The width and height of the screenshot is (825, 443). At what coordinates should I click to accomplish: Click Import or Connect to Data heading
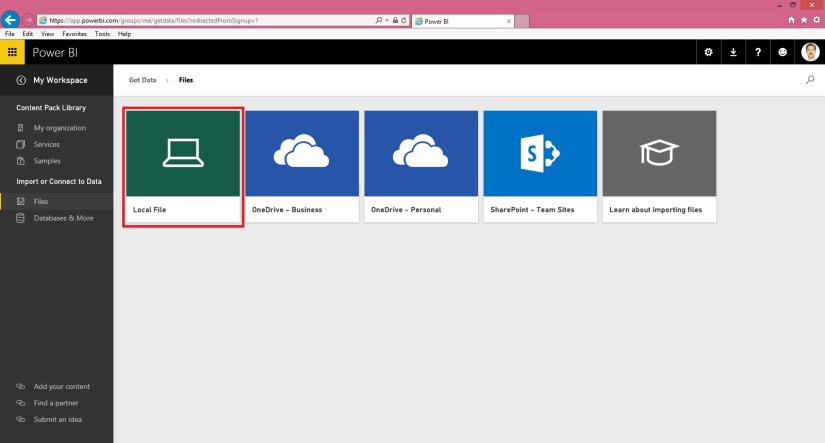(59, 182)
